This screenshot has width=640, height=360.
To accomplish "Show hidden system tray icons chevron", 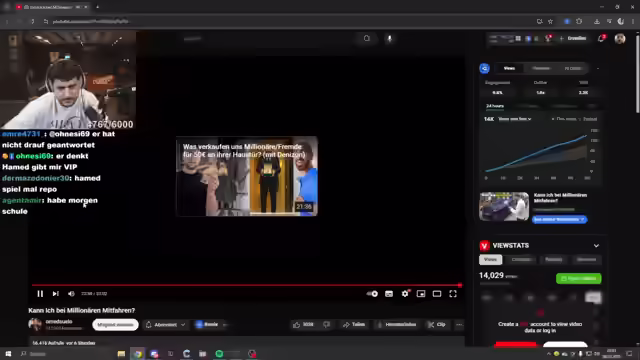I will 549,353.
